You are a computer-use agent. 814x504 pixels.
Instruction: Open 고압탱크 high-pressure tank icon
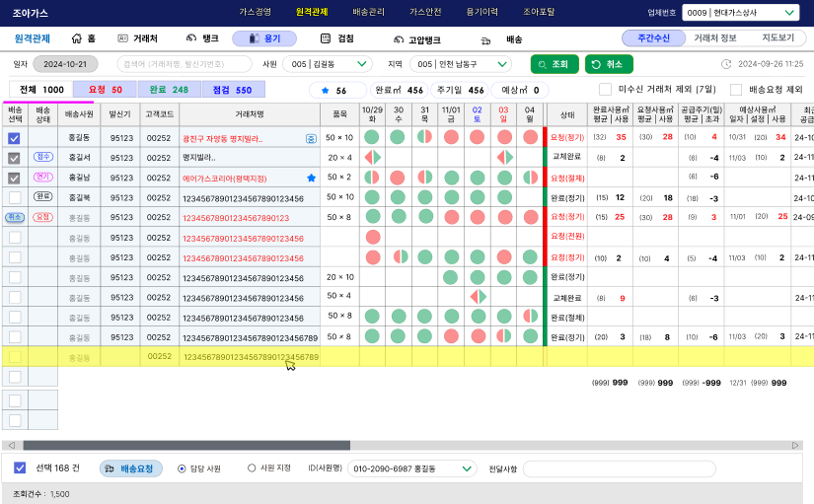point(399,39)
